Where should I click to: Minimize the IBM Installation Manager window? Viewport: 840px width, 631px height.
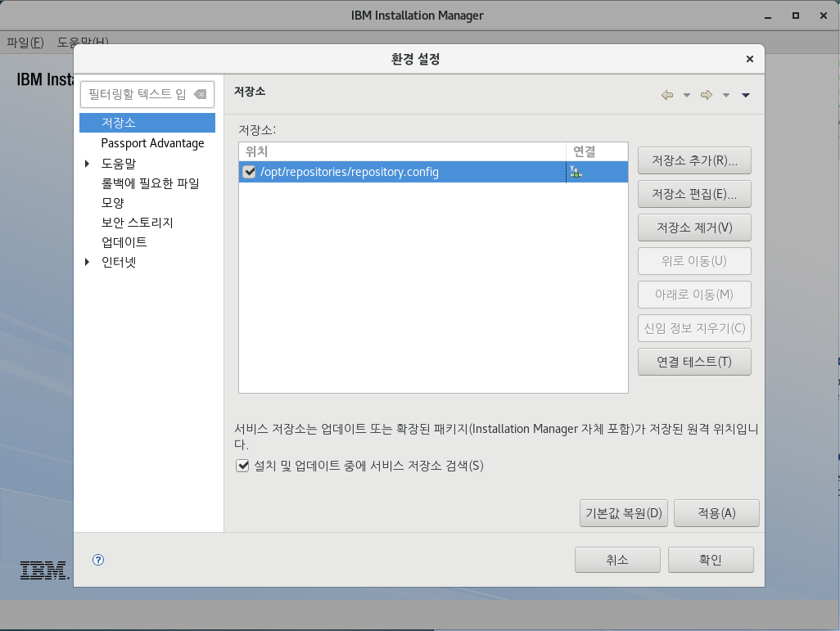[768, 16]
